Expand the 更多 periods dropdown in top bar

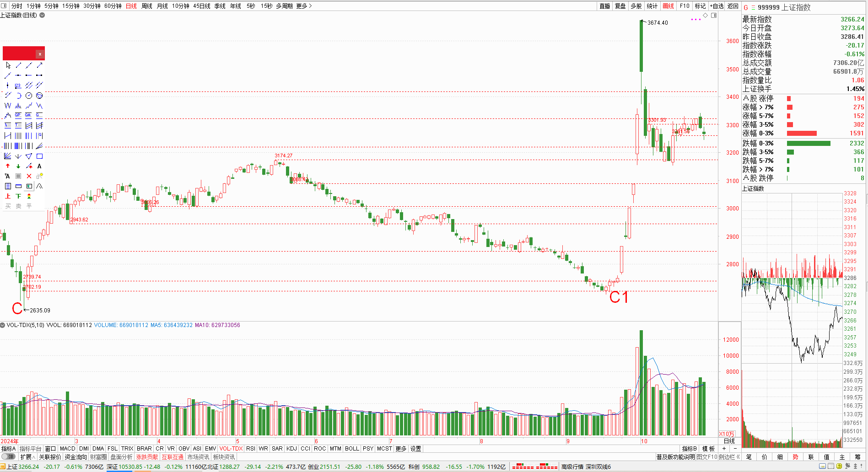coord(304,6)
